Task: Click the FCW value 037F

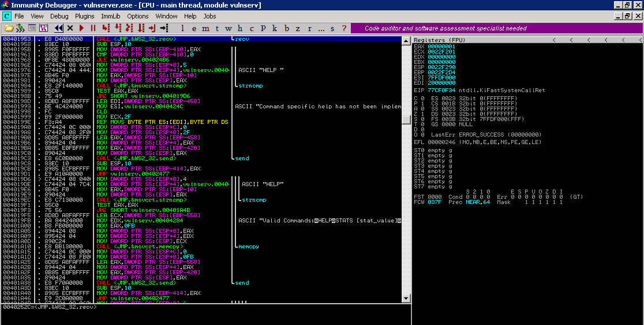Action: tap(435, 202)
